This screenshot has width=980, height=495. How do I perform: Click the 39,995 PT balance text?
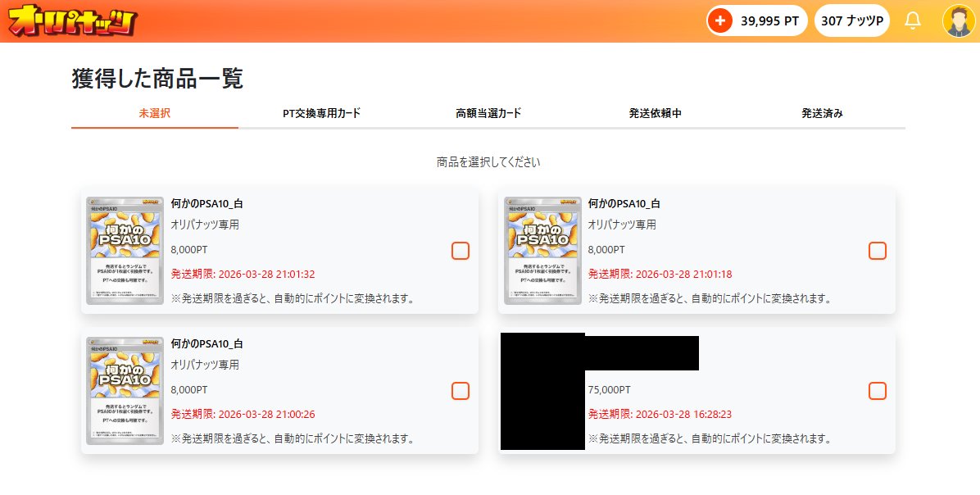(x=769, y=20)
